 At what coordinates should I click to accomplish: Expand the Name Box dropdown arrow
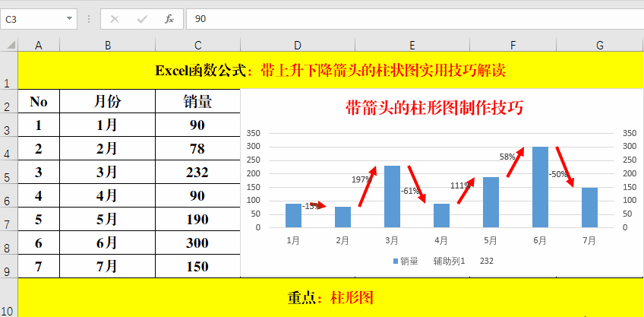(69, 19)
